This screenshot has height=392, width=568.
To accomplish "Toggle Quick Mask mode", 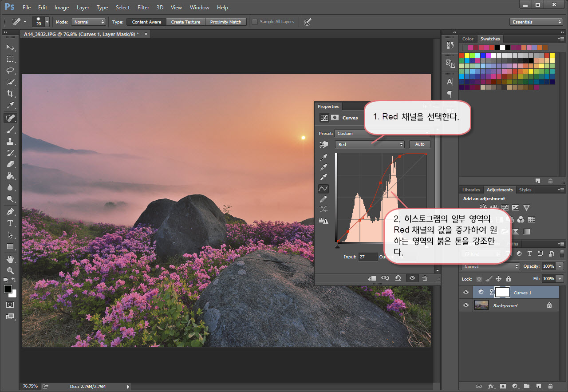I will tap(10, 305).
